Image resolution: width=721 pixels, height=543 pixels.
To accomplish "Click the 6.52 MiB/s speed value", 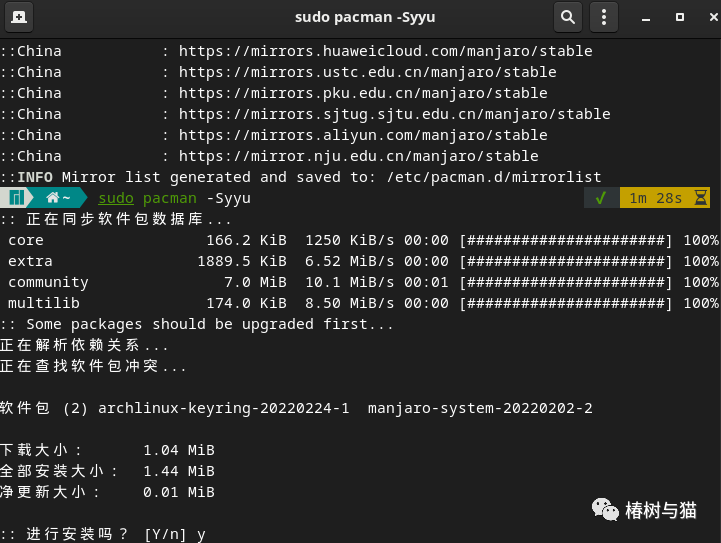I will pyautogui.click(x=349, y=261).
